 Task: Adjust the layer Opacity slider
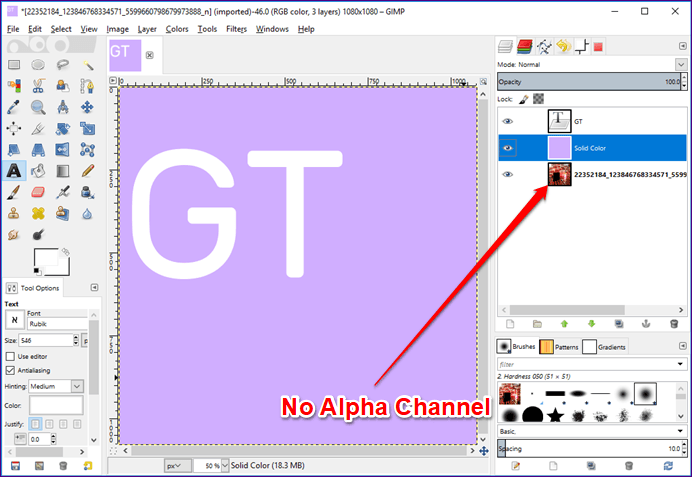[589, 82]
